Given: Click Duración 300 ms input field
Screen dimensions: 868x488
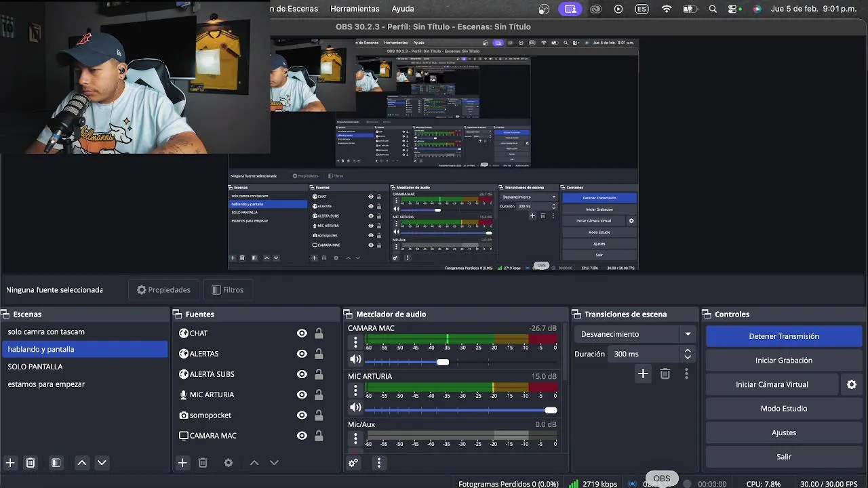Looking at the screenshot, I should click(644, 354).
